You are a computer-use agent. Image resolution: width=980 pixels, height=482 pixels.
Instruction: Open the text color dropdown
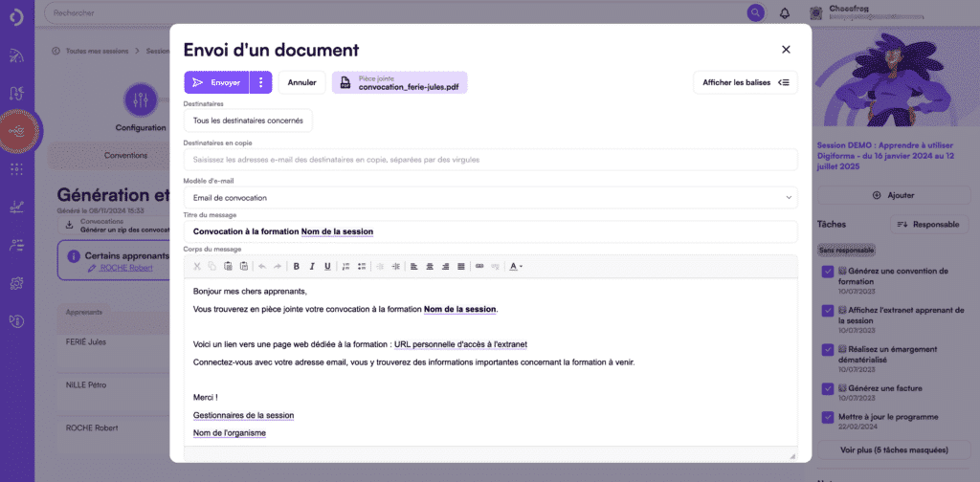tap(516, 267)
